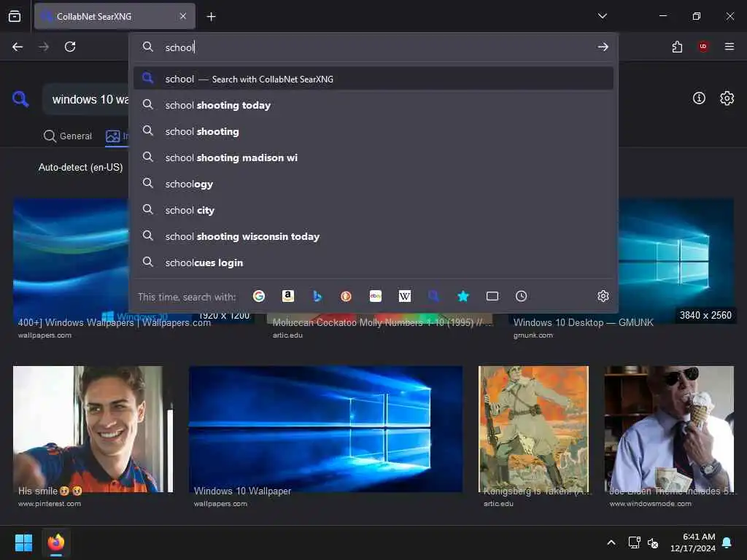
Task: Choose suggestion 'school shooting madison wi'
Action: (373, 157)
